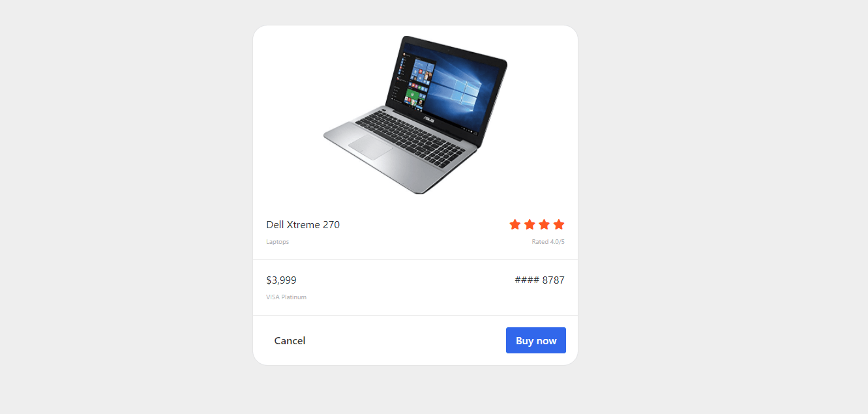Click the Rated 4.0/5 text

548,242
